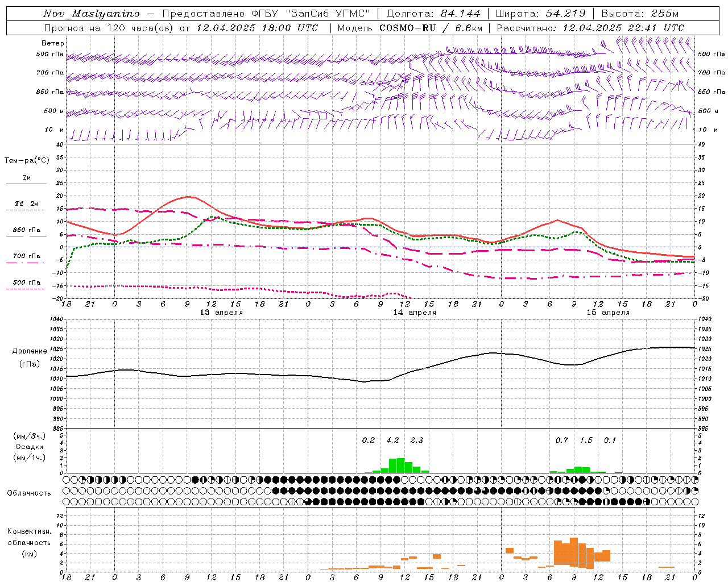Click the Осадки precipitation label

coord(30,447)
